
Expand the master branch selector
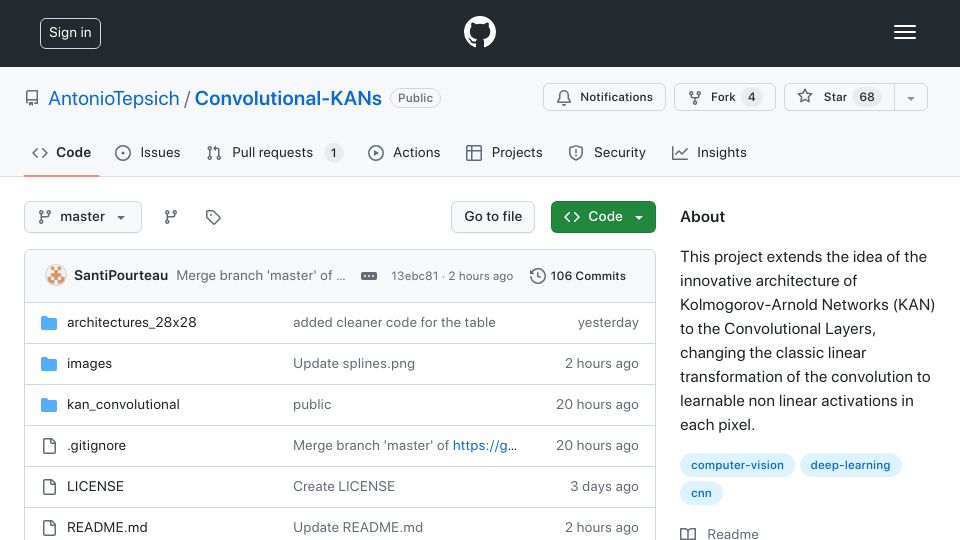click(83, 217)
